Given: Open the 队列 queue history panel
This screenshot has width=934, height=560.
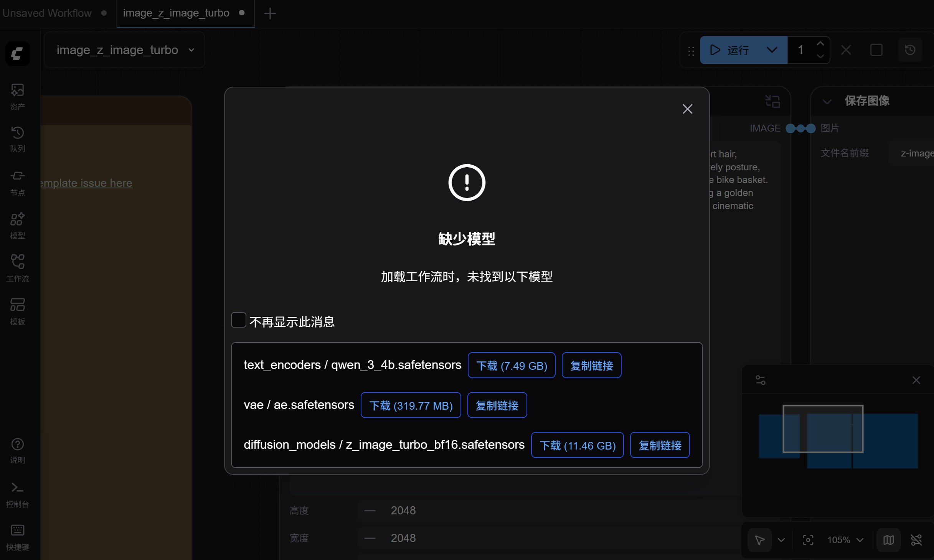Looking at the screenshot, I should point(17,139).
